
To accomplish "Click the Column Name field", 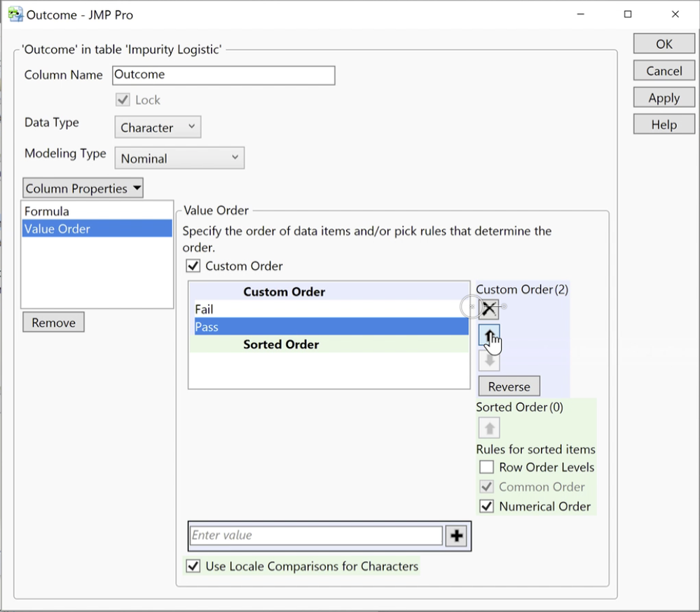I will (x=224, y=75).
